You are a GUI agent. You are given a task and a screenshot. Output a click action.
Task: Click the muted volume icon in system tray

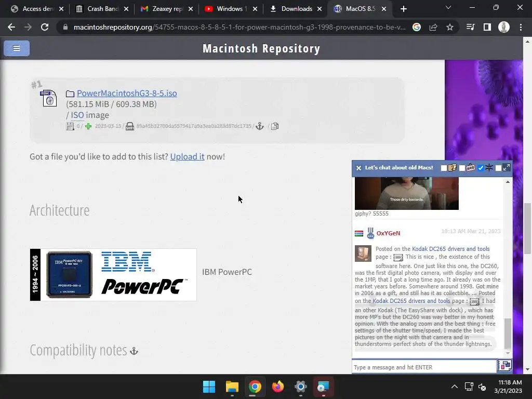pos(482,387)
